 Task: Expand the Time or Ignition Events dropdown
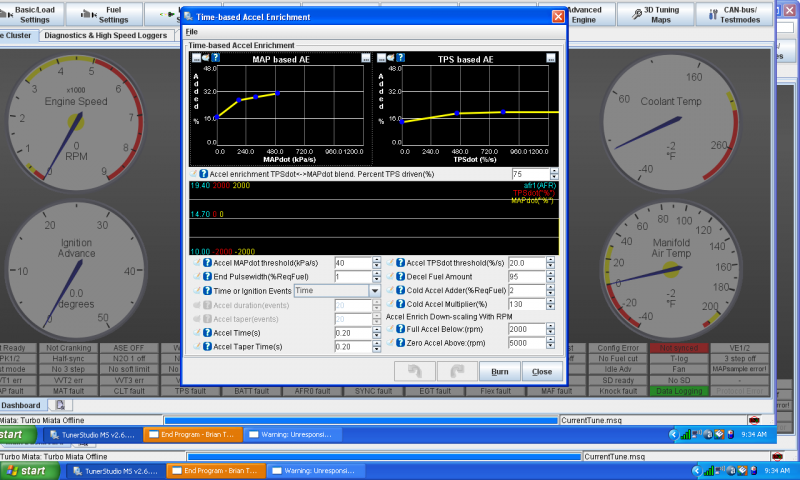[x=375, y=290]
